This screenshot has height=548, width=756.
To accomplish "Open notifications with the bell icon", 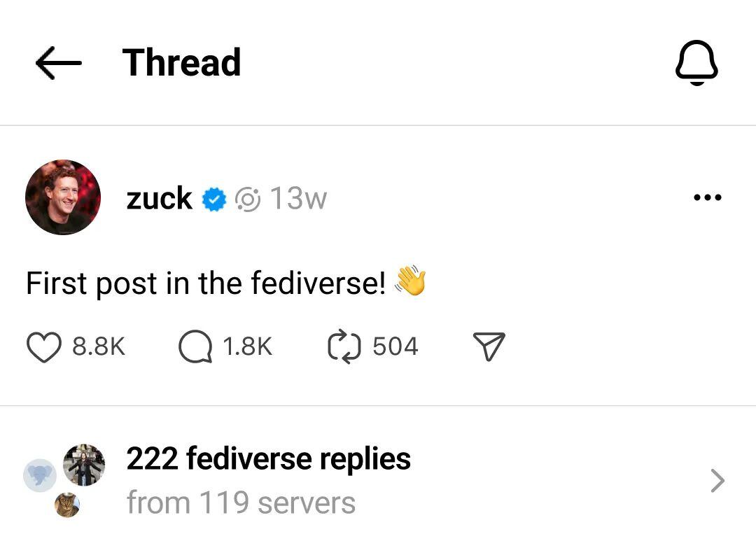I will point(697,62).
